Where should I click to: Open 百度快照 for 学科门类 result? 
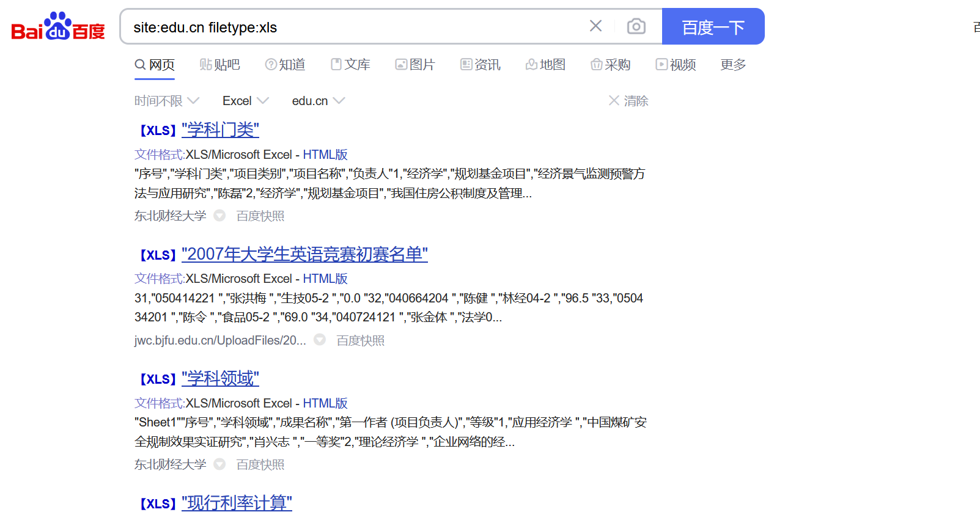click(260, 216)
